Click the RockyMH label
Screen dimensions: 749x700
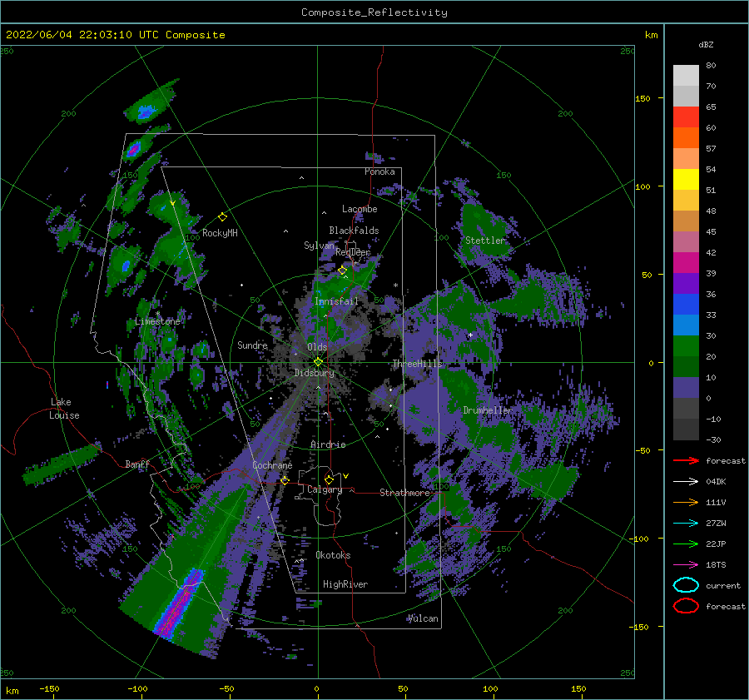220,233
